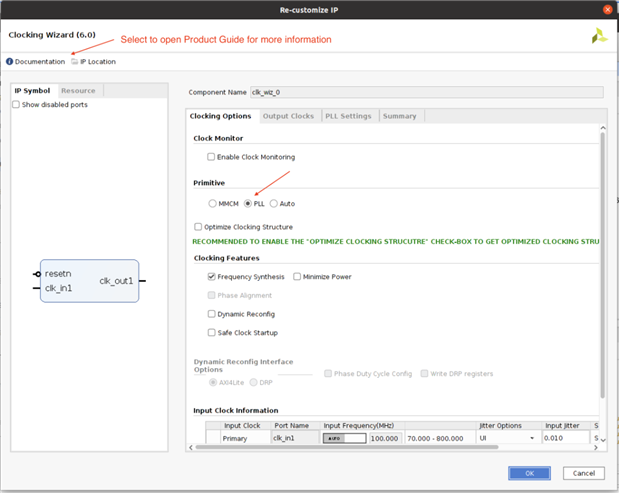This screenshot has width=619, height=493.
Task: Select the MMCM primitive radio button
Action: (212, 203)
